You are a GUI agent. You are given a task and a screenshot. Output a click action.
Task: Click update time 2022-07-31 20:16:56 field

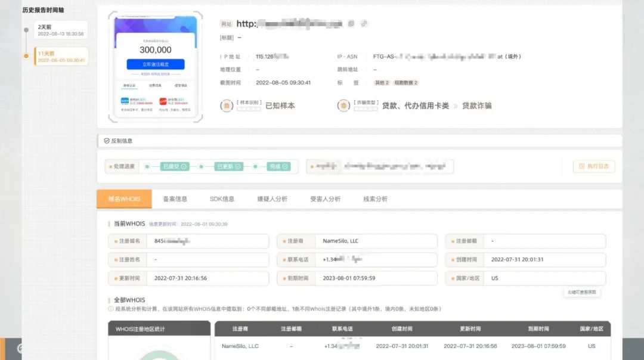tap(188, 278)
